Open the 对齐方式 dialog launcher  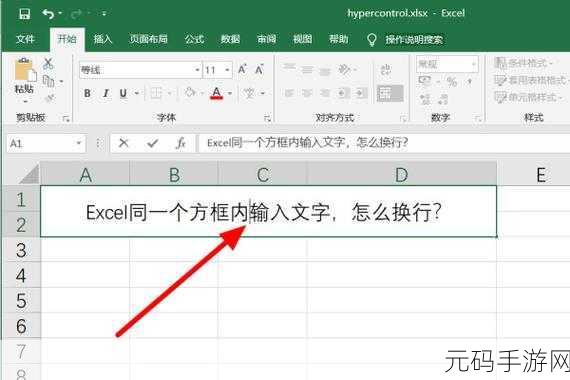[x=404, y=118]
